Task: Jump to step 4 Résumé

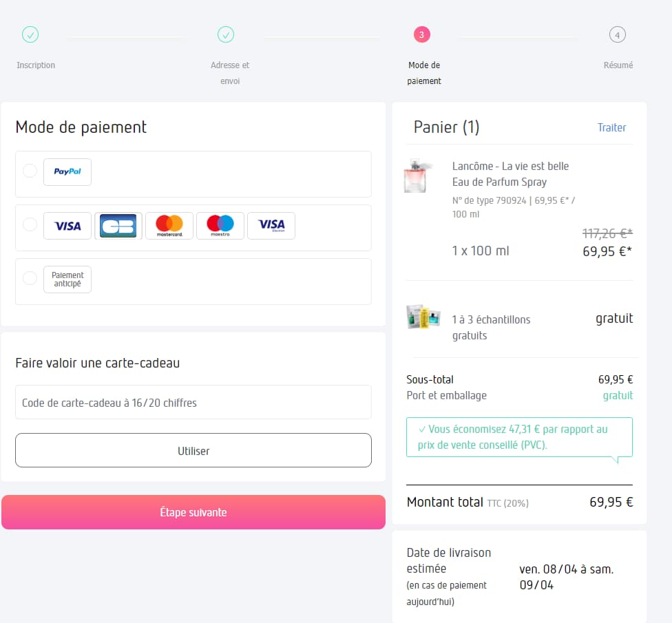Action: click(618, 34)
